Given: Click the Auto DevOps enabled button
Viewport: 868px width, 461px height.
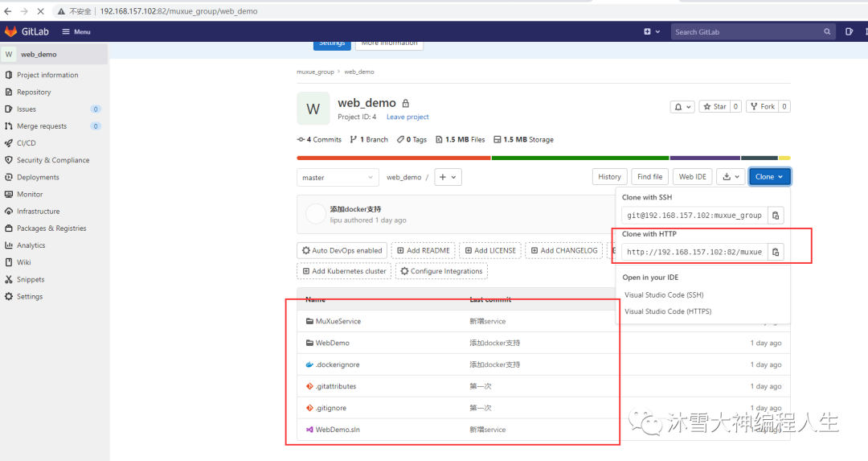Looking at the screenshot, I should (342, 250).
